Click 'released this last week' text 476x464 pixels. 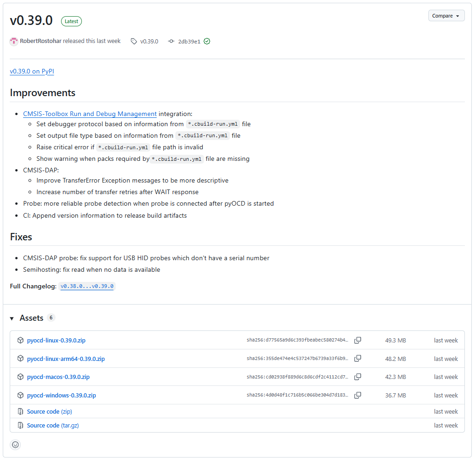(92, 41)
